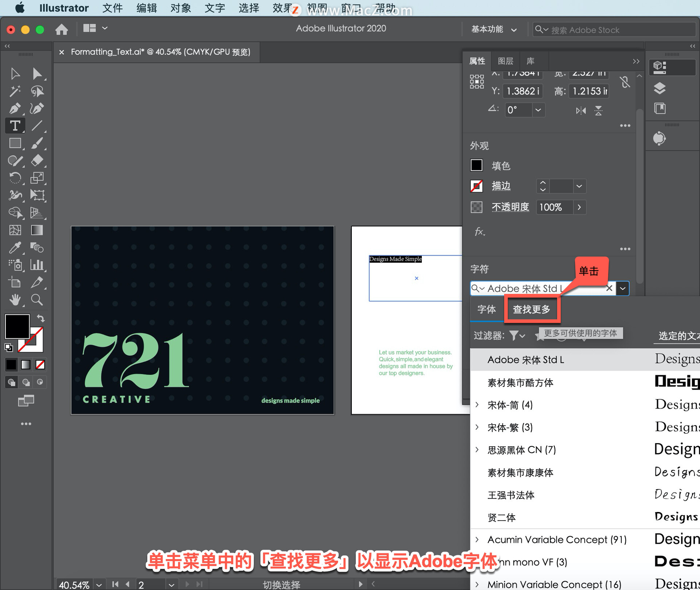Viewport: 700px width, 590px height.
Task: Select the Lasso tool
Action: (37, 91)
